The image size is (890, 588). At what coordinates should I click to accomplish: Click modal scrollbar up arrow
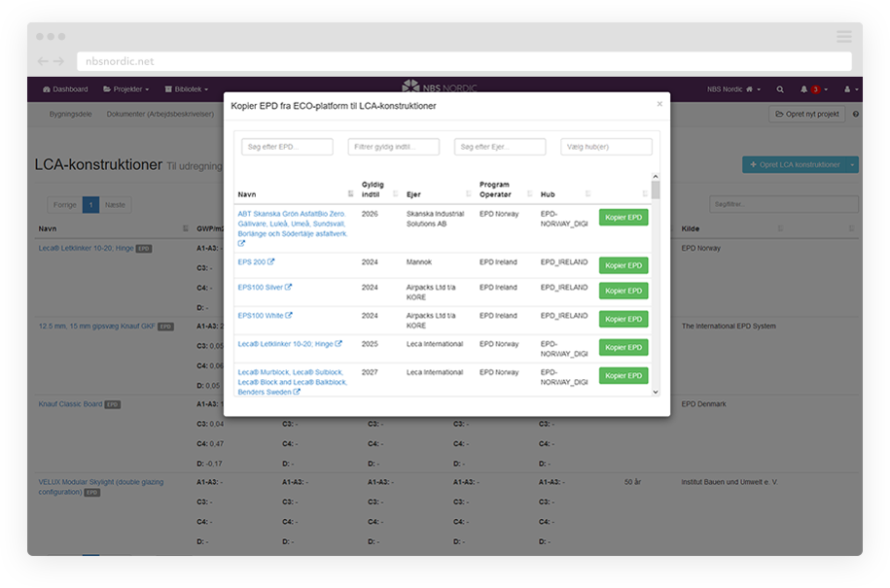point(656,177)
